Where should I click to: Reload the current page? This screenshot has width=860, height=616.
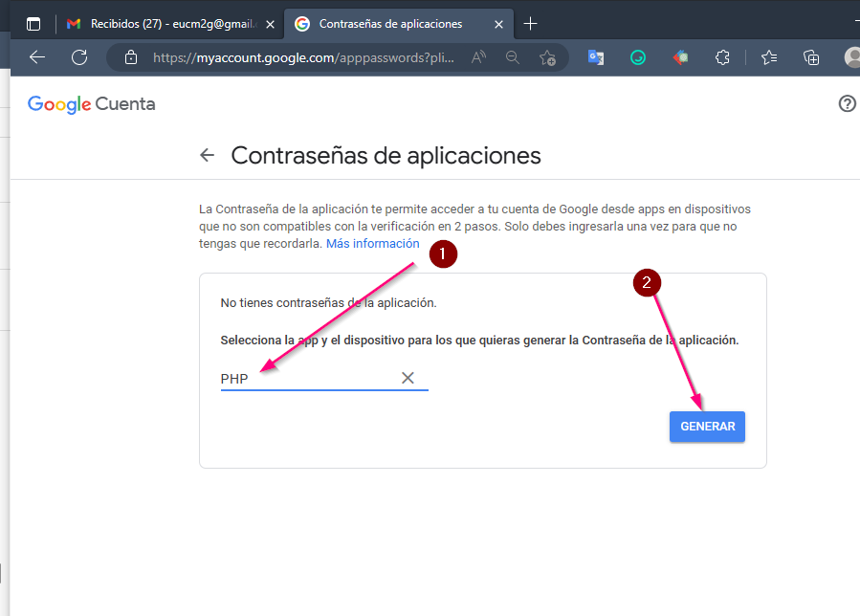point(79,57)
